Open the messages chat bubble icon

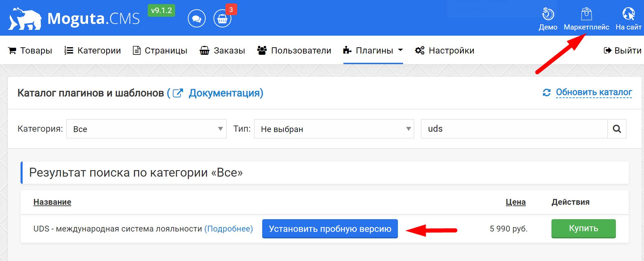point(197,19)
